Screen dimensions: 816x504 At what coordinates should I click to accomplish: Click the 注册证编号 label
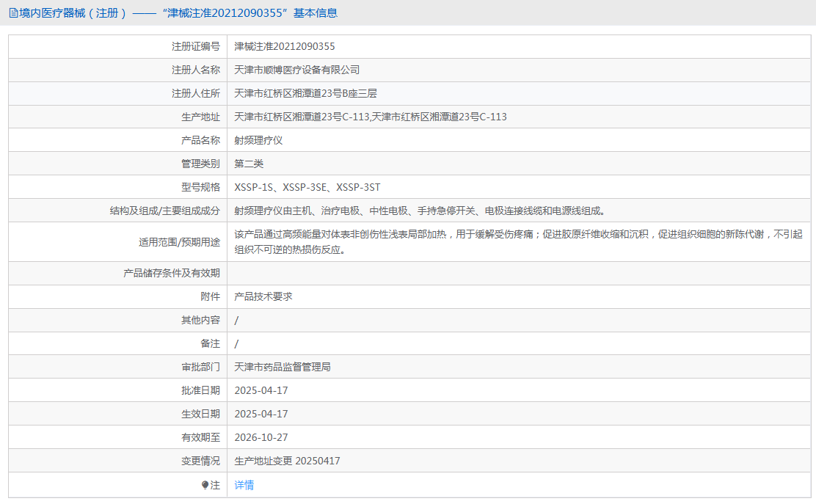[x=196, y=46]
